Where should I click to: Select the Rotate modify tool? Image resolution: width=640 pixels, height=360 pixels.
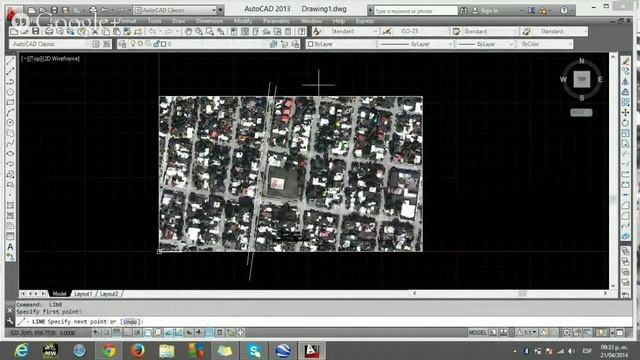pos(625,123)
